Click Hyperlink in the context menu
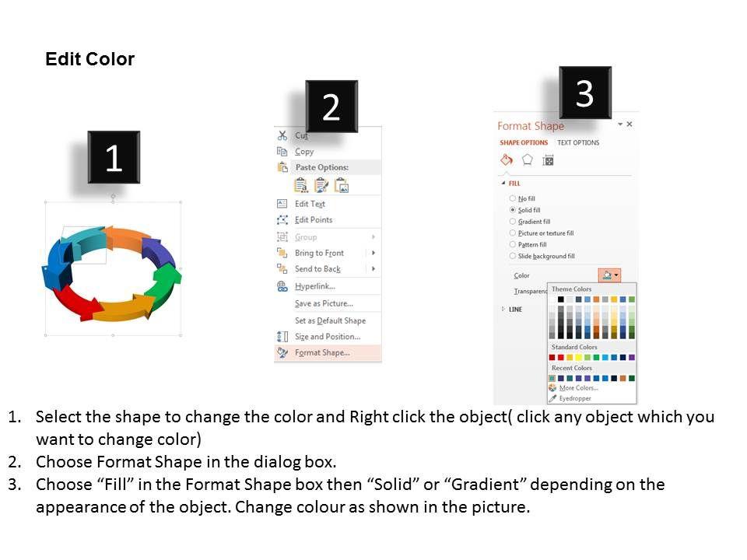The width and height of the screenshot is (747, 560). 314,286
